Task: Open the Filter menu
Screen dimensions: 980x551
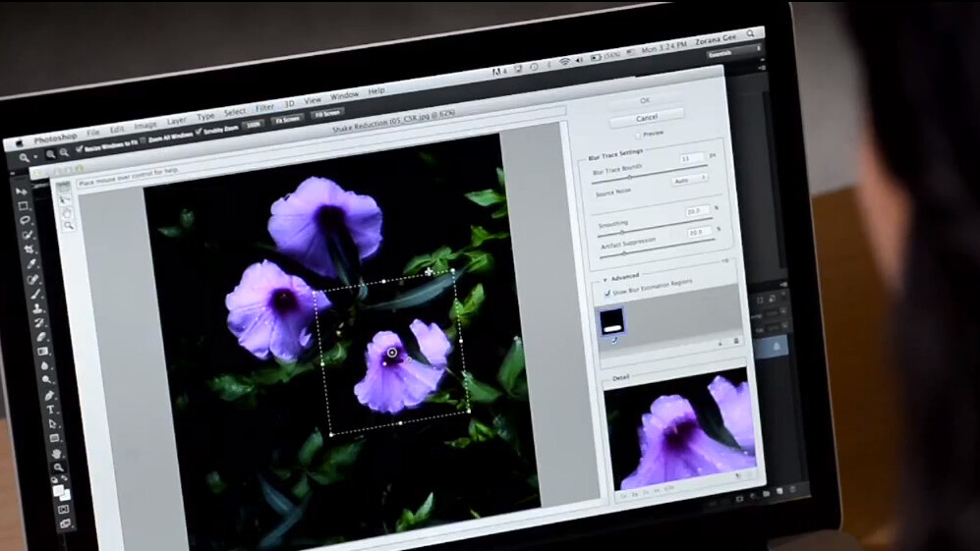Action: [x=264, y=107]
